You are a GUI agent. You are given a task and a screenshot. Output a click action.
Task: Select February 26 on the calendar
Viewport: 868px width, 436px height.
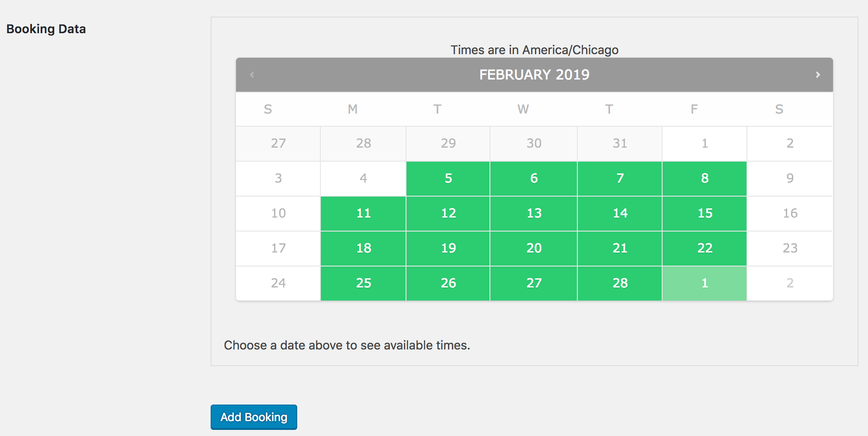448,283
